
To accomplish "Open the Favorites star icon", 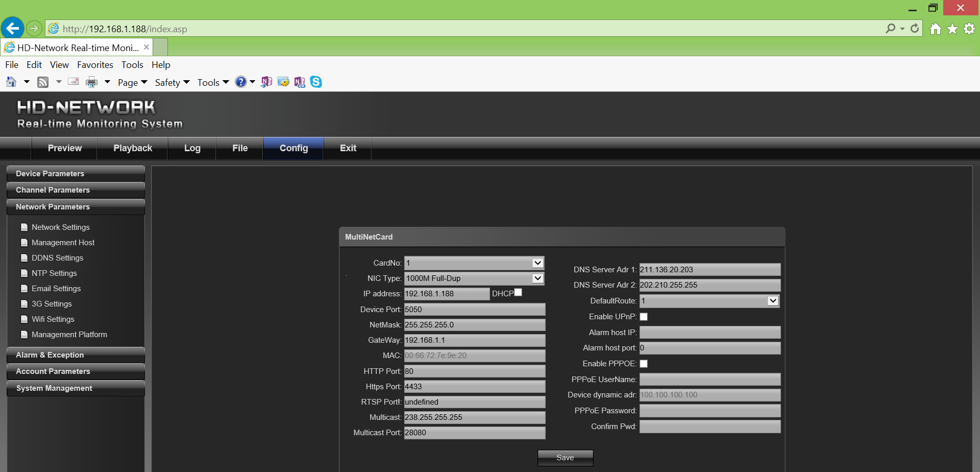I will click(x=952, y=29).
